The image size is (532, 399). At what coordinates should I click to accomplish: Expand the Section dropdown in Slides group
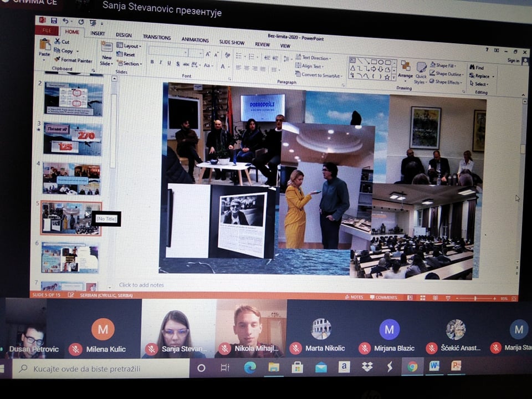pyautogui.click(x=130, y=64)
